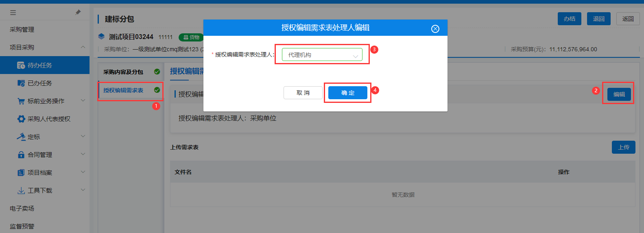Click the 已办任务 sidebar icon
Image resolution: width=644 pixels, height=233 pixels.
(x=21, y=83)
